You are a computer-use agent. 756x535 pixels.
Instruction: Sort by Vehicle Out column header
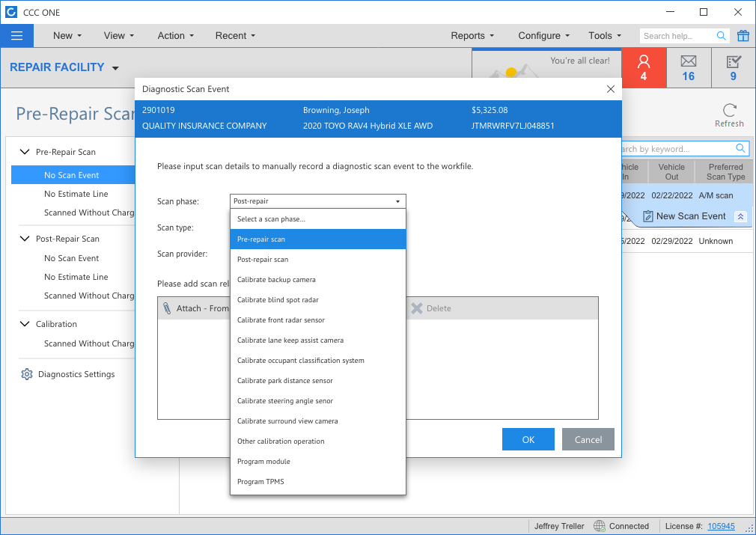pos(671,171)
